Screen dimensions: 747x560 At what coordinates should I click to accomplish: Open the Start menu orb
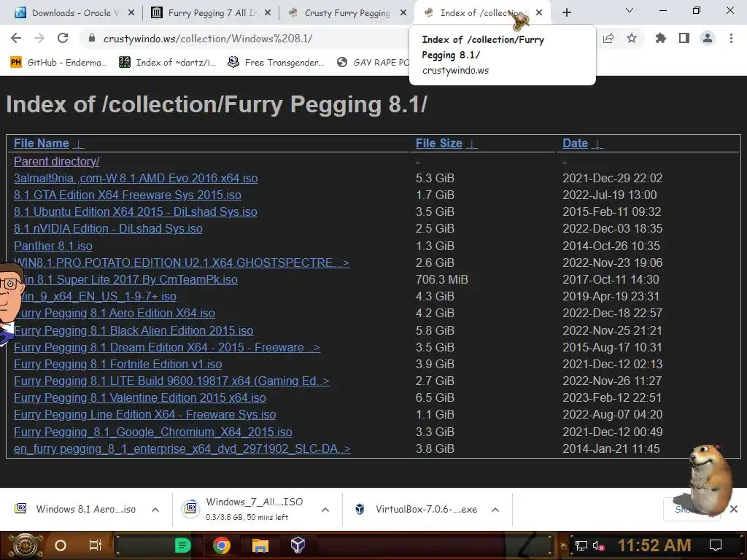pos(26,545)
